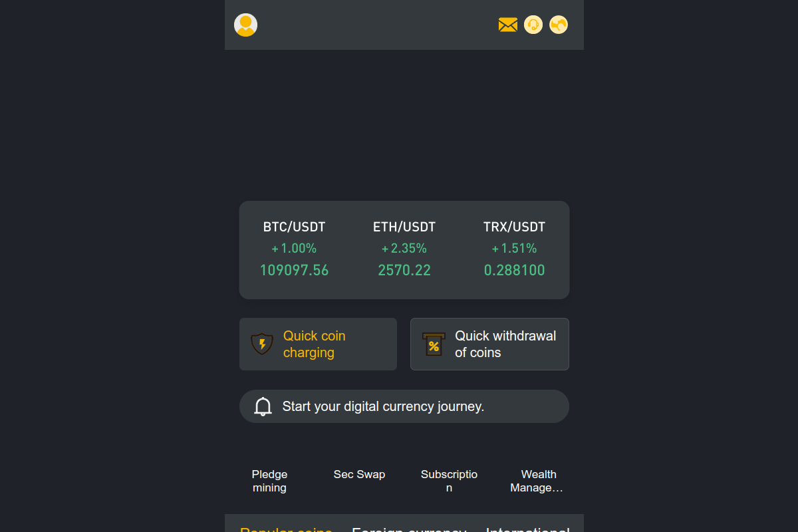798x532 pixels.
Task: Click the digital currency journey announcement
Action: [x=404, y=406]
